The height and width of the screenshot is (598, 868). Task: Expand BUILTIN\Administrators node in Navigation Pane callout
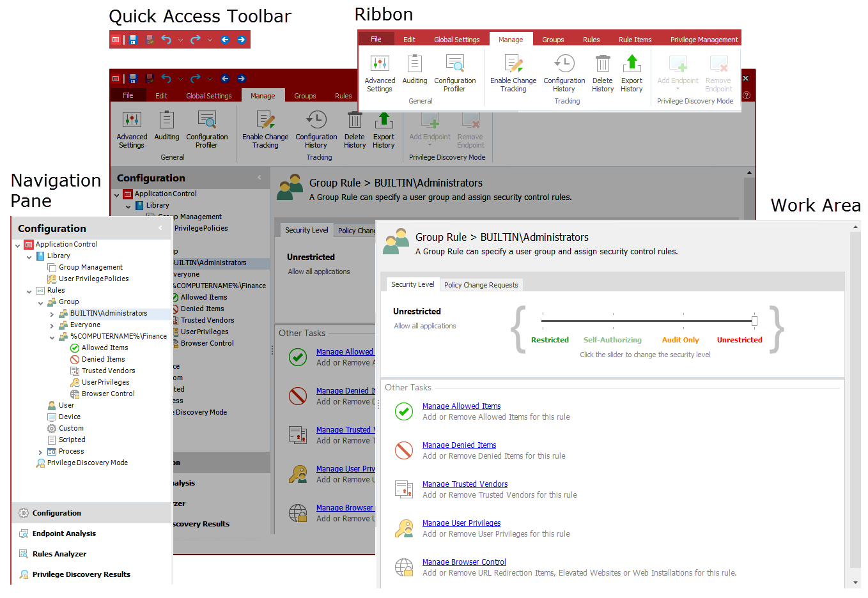click(52, 314)
